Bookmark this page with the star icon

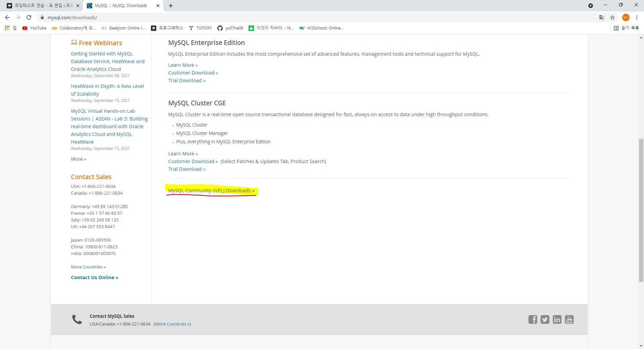tap(612, 17)
